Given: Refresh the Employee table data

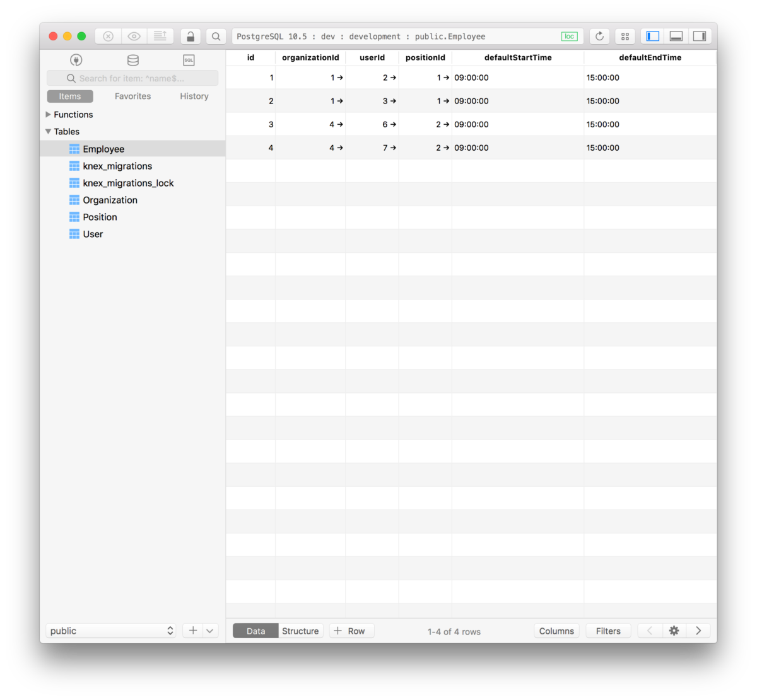Looking at the screenshot, I should (600, 37).
